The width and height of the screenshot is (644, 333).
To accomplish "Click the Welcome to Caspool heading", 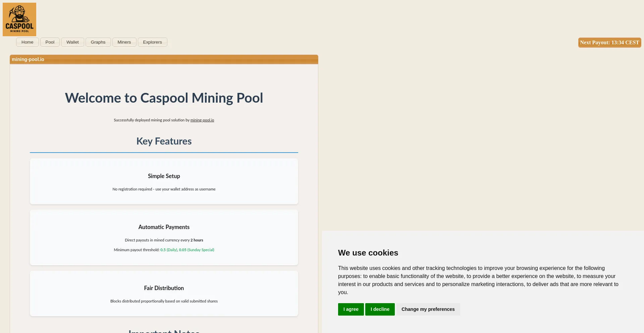I will click(x=164, y=98).
